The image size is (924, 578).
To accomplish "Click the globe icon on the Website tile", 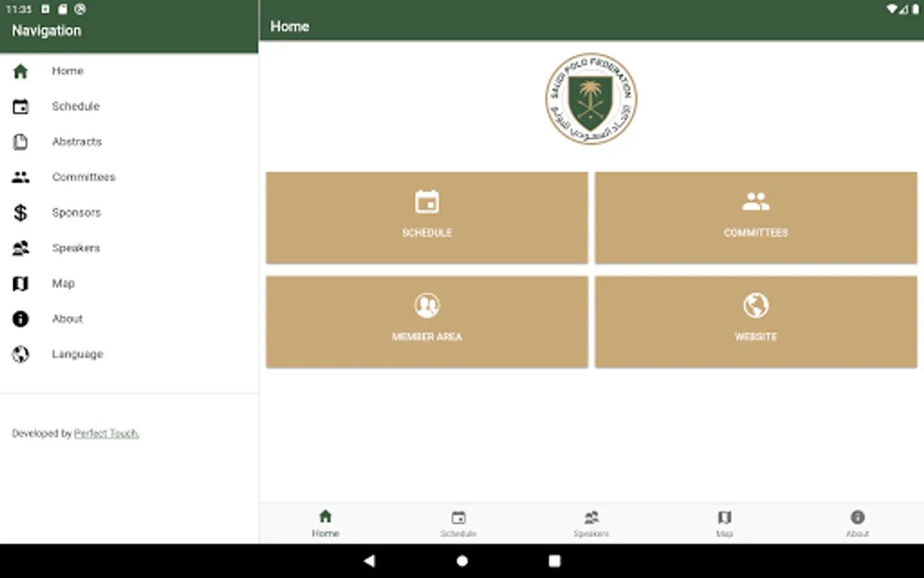I will (x=756, y=306).
